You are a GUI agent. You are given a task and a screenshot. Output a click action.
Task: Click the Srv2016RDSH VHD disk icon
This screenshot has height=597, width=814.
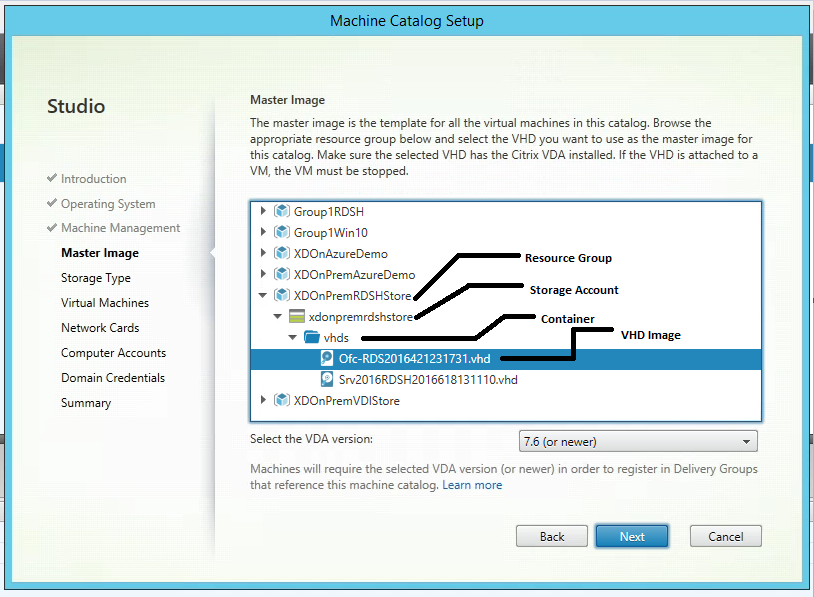click(x=327, y=379)
